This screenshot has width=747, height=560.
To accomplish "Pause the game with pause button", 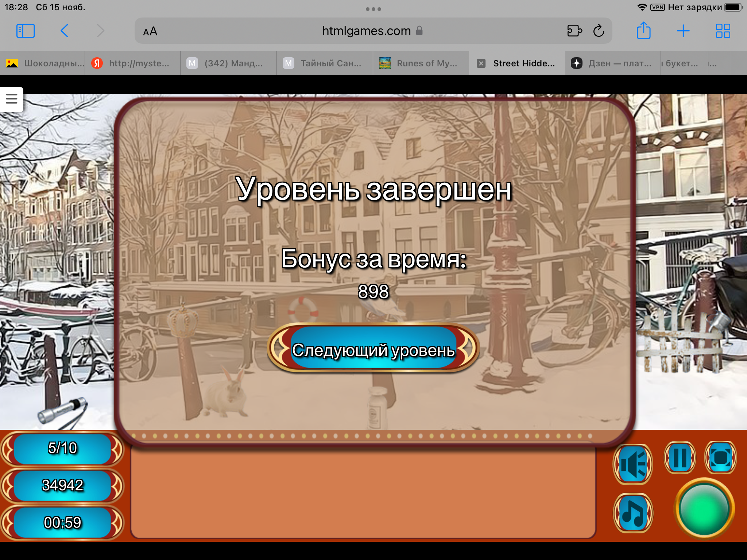I will pyautogui.click(x=680, y=458).
